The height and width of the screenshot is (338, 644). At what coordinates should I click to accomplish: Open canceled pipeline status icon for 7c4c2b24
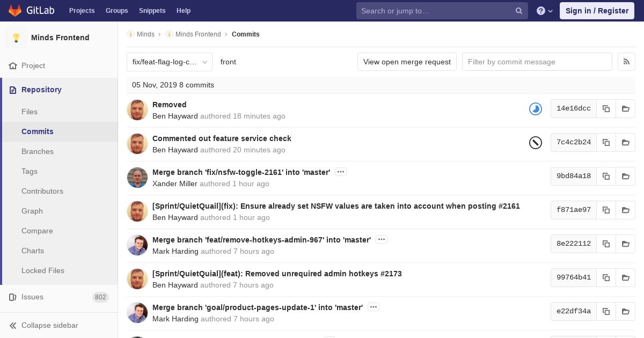point(536,142)
